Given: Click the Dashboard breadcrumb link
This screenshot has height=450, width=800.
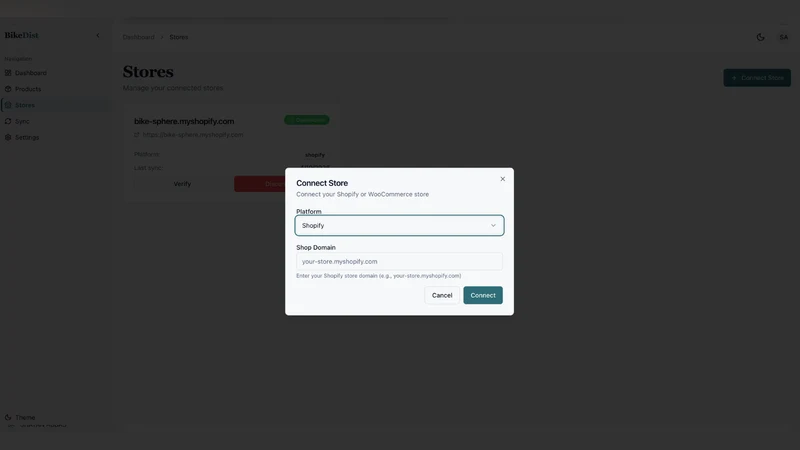Looking at the screenshot, I should pyautogui.click(x=138, y=37).
